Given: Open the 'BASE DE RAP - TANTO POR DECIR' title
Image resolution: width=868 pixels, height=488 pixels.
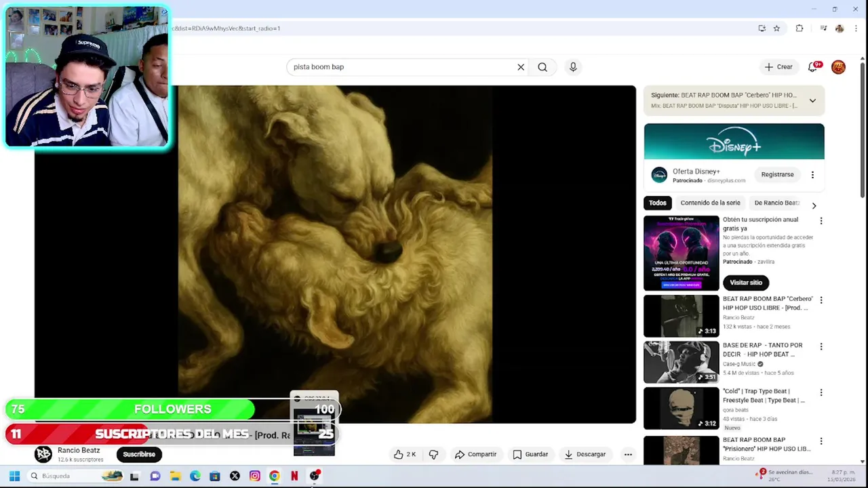Looking at the screenshot, I should (x=763, y=350).
